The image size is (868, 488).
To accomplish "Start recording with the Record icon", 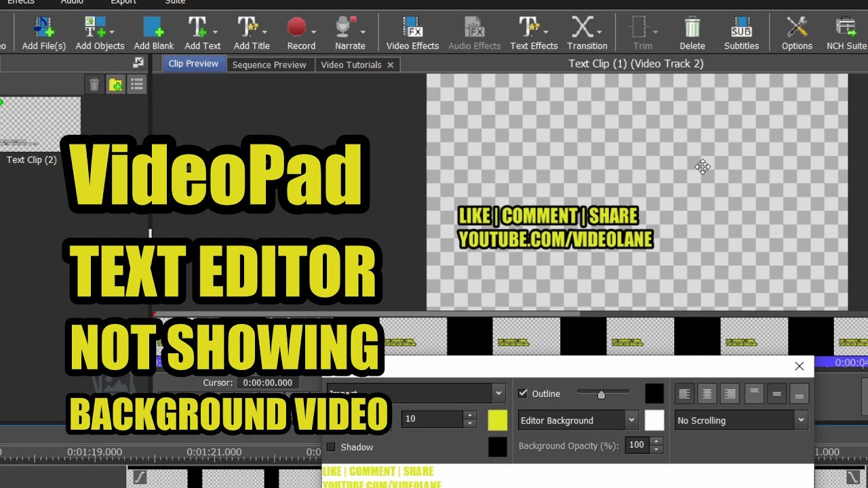I will [296, 27].
